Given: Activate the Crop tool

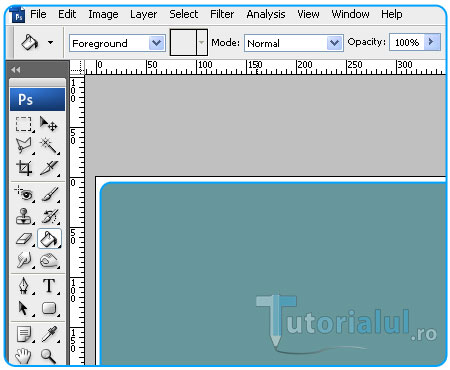Looking at the screenshot, I should tap(24, 168).
